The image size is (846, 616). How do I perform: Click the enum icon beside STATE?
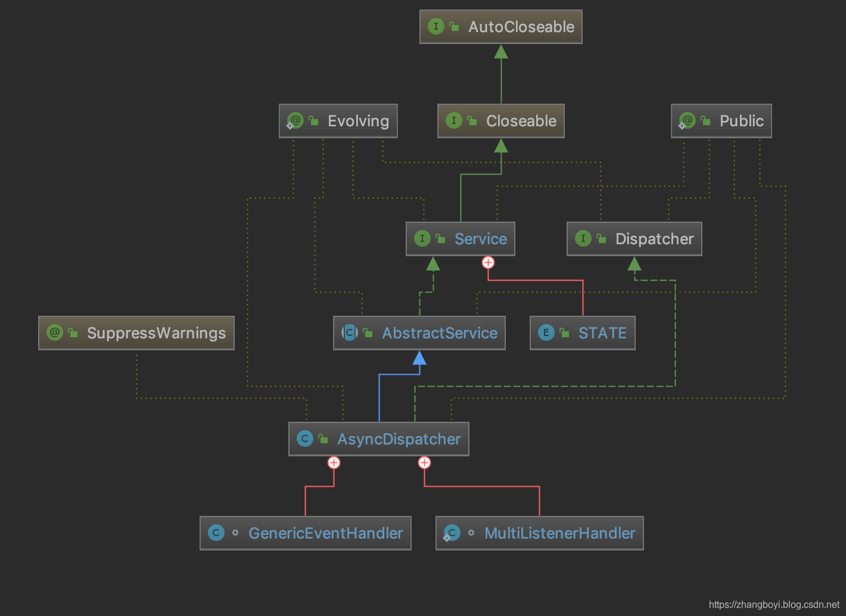pos(546,332)
